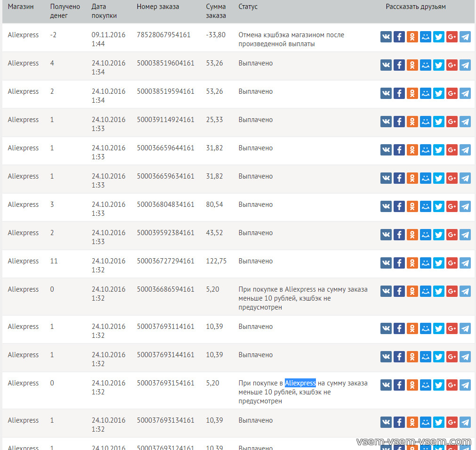Share order 78528067954161 via Telegram
Image resolution: width=476 pixels, height=450 pixels.
point(465,37)
